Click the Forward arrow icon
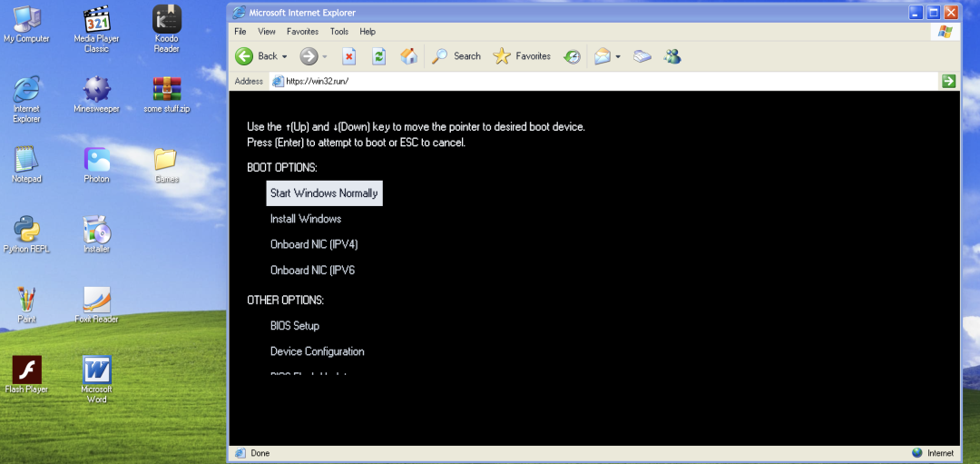Screen dimensions: 980x464 [309, 56]
